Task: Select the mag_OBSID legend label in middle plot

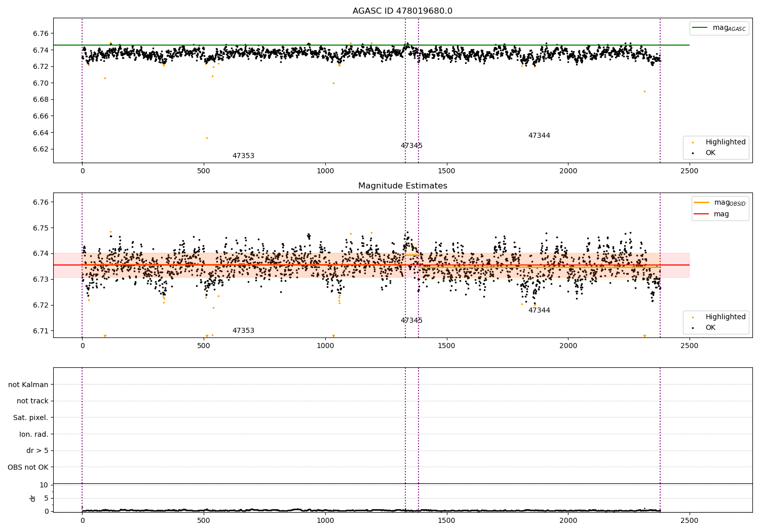Action: coord(730,203)
